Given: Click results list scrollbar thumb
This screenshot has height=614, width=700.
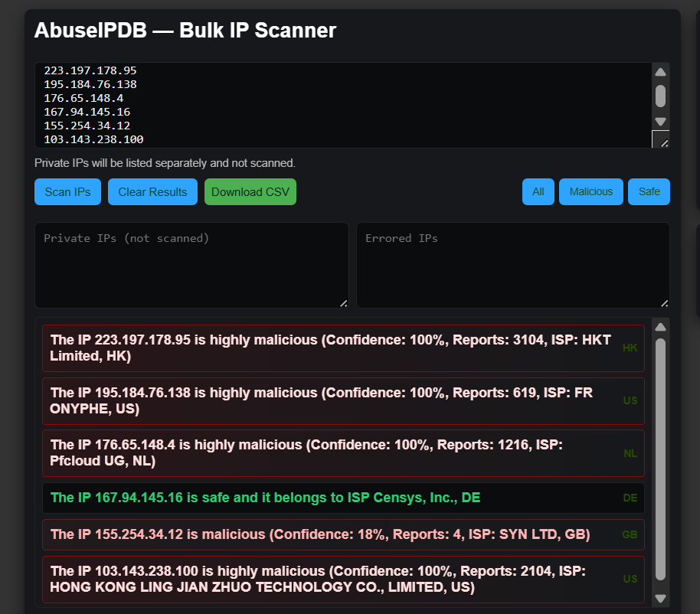Looking at the screenshot, I should [x=661, y=459].
